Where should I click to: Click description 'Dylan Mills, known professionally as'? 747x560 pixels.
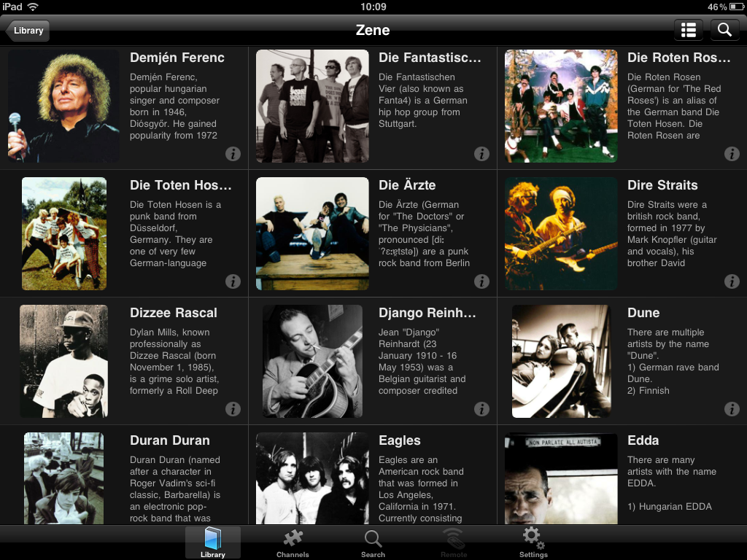click(x=174, y=362)
